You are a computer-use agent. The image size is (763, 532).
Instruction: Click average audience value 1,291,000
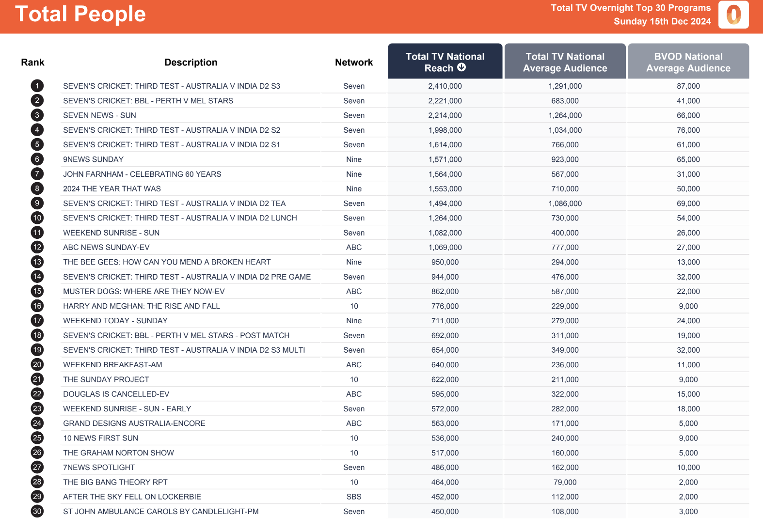(x=565, y=86)
